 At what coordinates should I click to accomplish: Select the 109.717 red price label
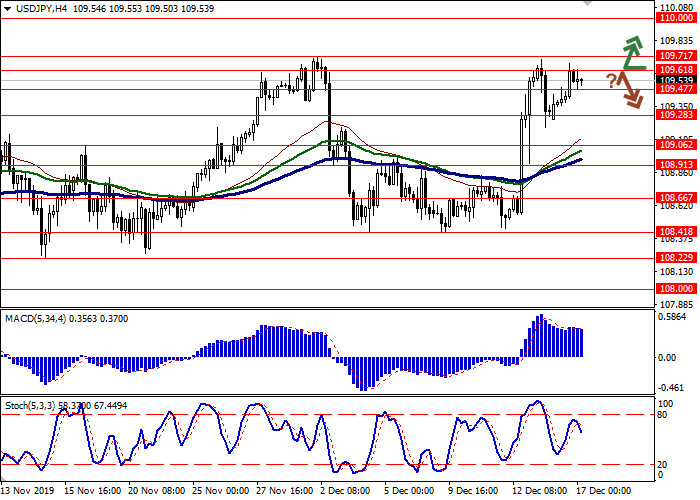tap(676, 56)
